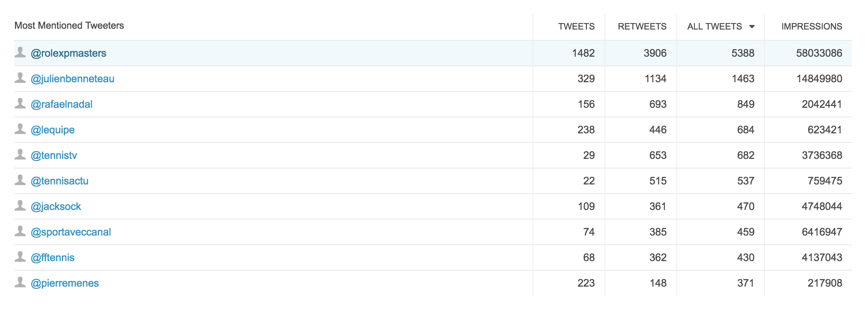Sort by the IMPRESSIONS column header
Image resolution: width=868 pixels, height=309 pixels.
tap(811, 27)
